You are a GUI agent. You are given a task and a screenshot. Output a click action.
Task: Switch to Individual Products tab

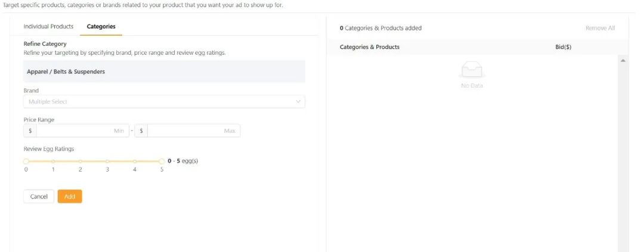click(48, 27)
